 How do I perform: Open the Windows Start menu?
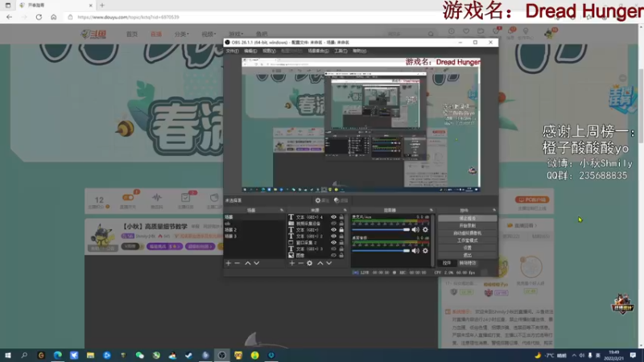[8, 356]
